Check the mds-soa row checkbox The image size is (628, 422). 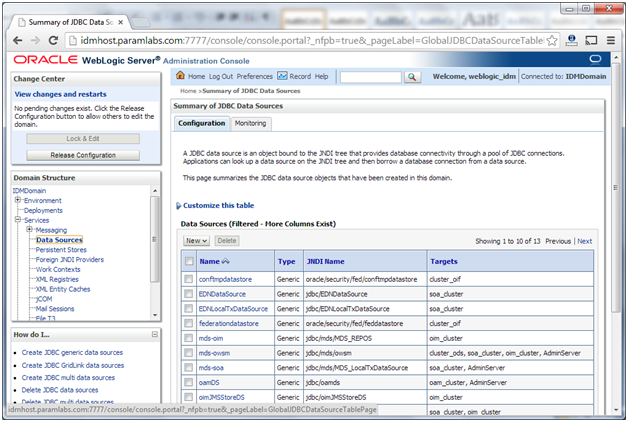[189, 368]
